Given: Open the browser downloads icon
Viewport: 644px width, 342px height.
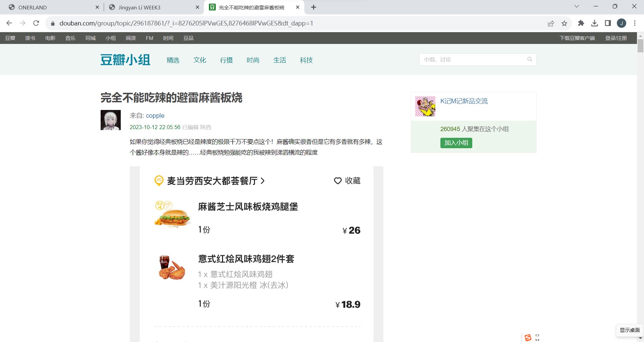Looking at the screenshot, I should point(594,23).
